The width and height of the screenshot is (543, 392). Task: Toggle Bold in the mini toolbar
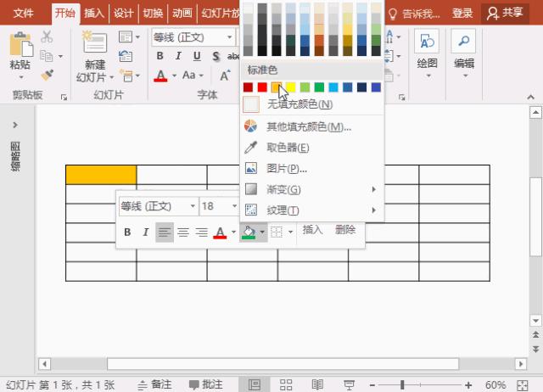click(x=127, y=232)
